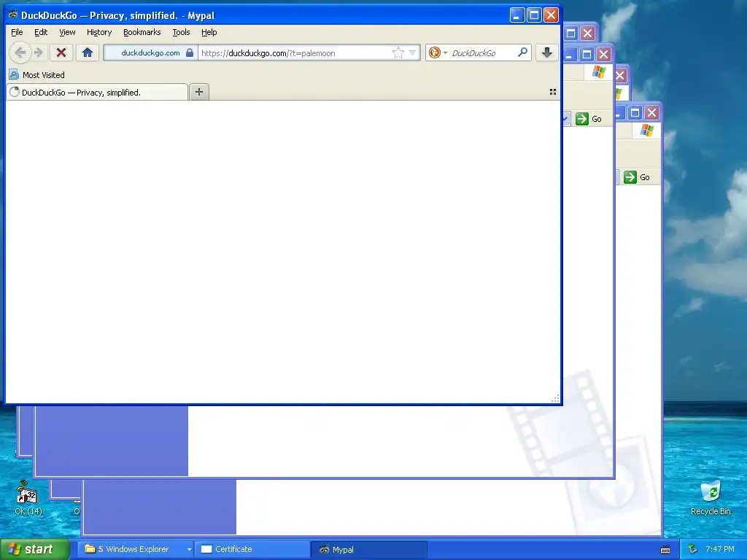Screen dimensions: 747x560
Task: Stop loading page with red X
Action: pos(61,52)
